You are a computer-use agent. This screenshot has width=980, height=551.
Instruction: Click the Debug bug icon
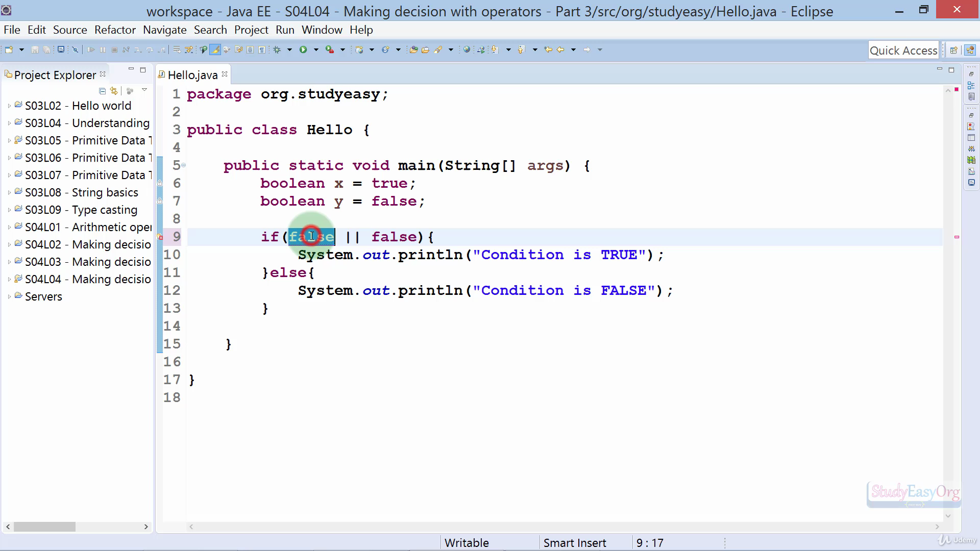(277, 49)
